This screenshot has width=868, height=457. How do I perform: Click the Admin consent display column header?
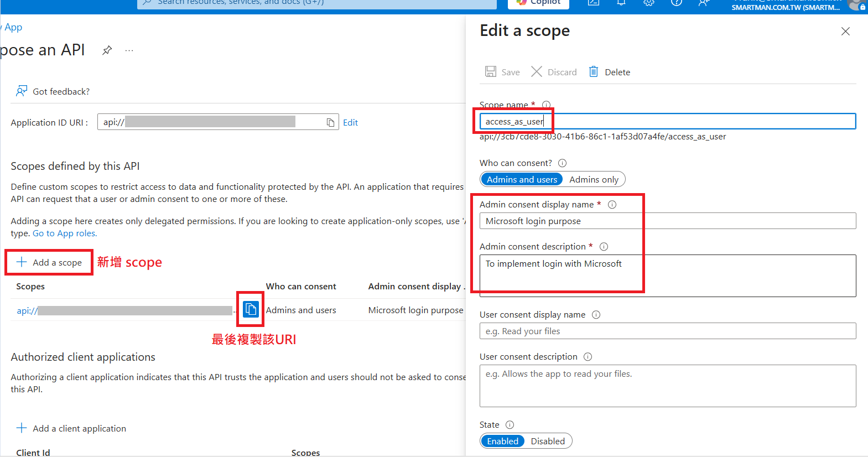click(416, 286)
